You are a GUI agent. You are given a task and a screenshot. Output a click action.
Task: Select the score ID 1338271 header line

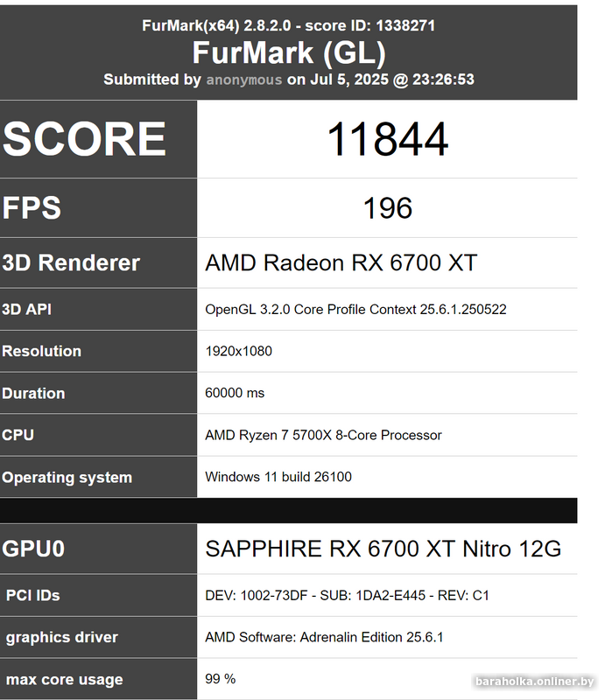coord(289,25)
